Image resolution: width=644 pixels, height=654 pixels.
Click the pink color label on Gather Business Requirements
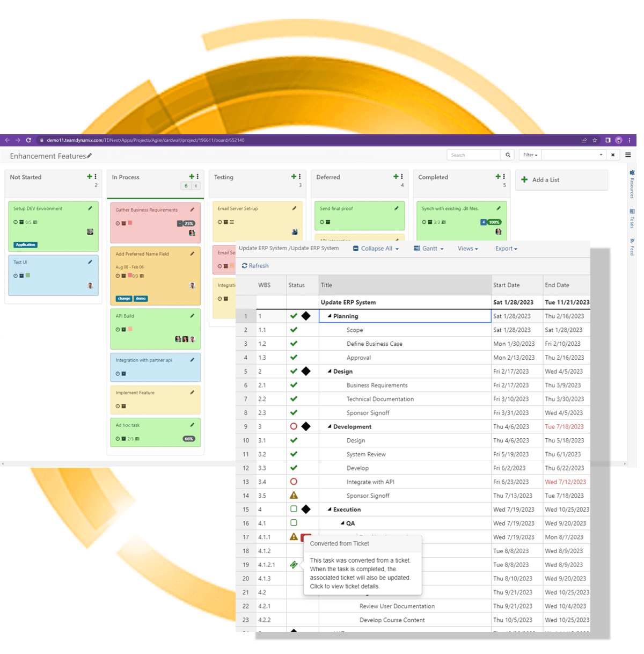pos(130,223)
